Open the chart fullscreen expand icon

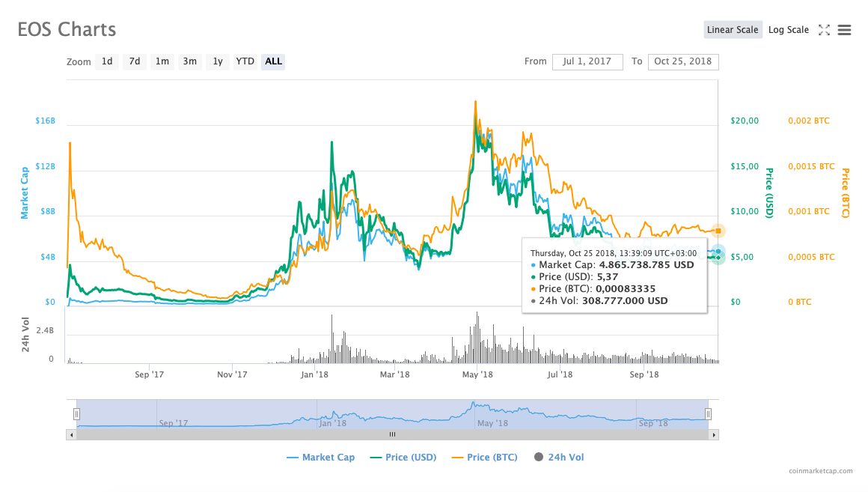pos(825,30)
